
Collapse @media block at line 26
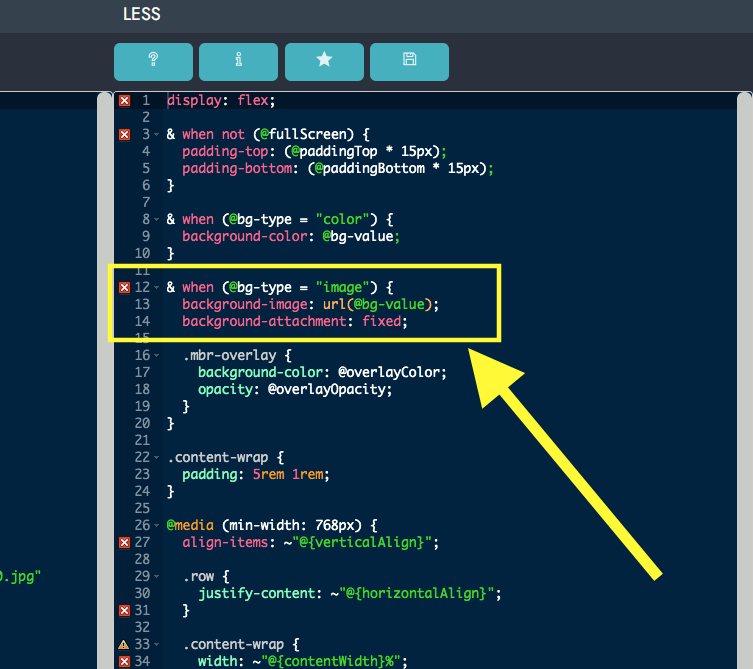[157, 526]
